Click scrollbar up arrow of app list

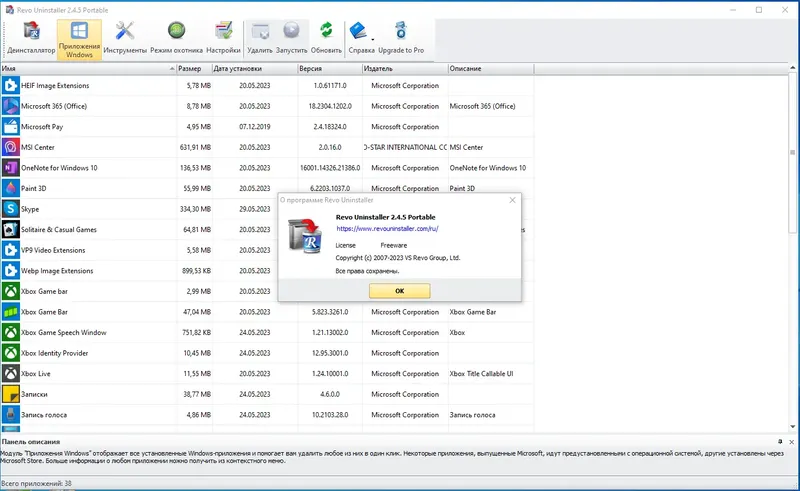coord(792,67)
